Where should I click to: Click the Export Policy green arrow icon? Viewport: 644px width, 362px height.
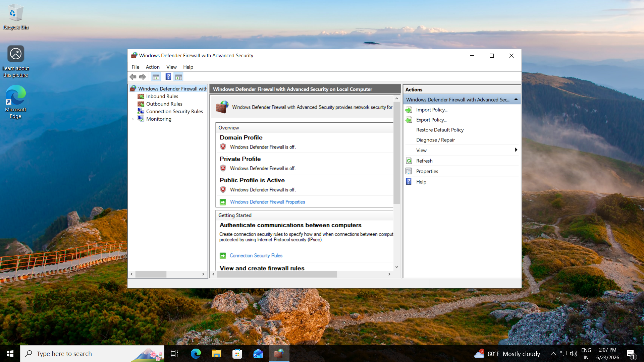tap(409, 120)
